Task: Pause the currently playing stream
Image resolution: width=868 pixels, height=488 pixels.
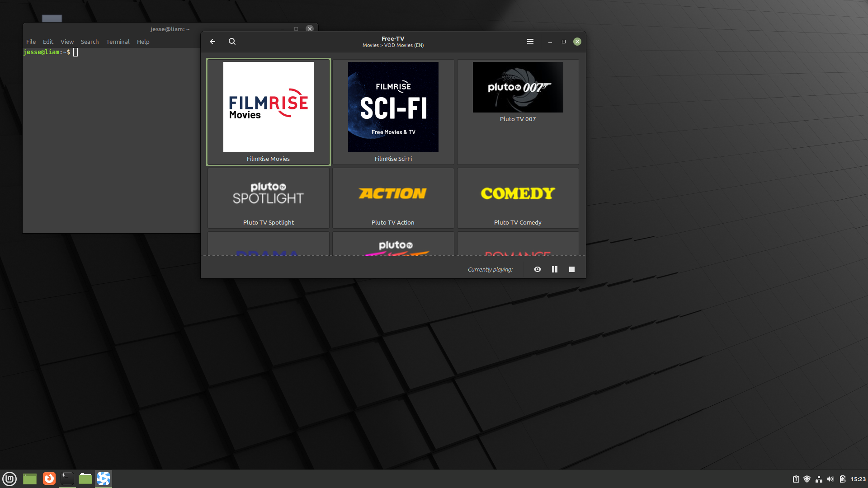Action: pos(555,269)
